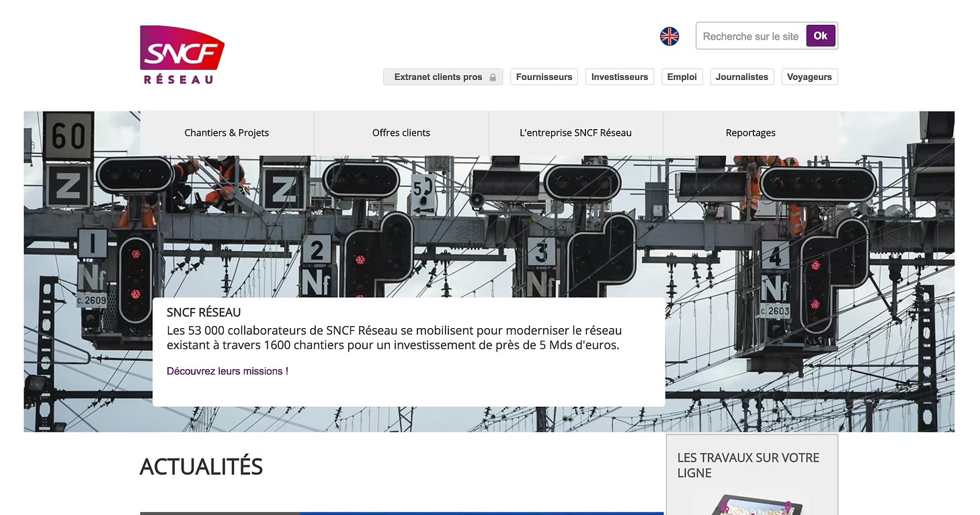Screen dimensions: 980x515
Task: Click the SNCF Réseau logo
Action: 181,55
